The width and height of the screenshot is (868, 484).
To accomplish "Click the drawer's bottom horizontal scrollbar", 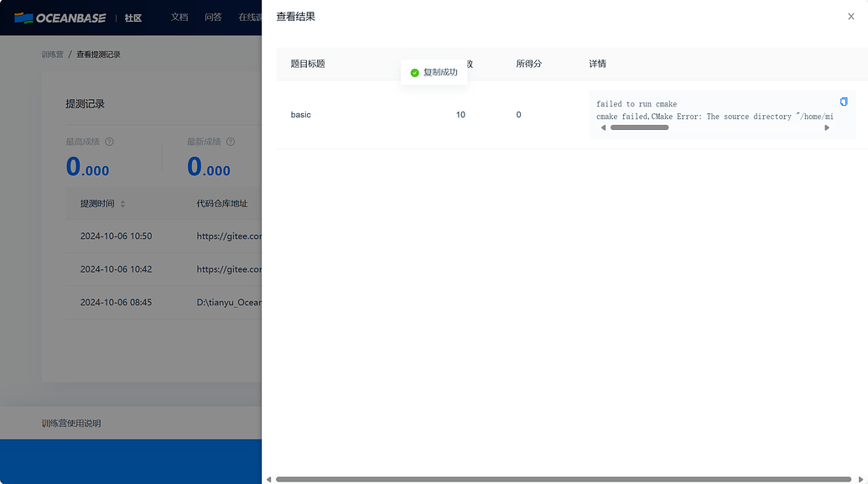I will point(564,480).
